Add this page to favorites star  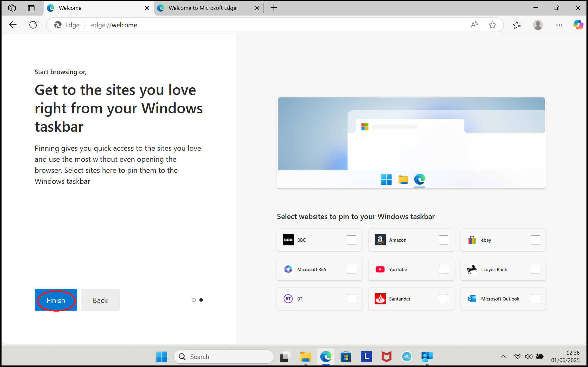492,25
